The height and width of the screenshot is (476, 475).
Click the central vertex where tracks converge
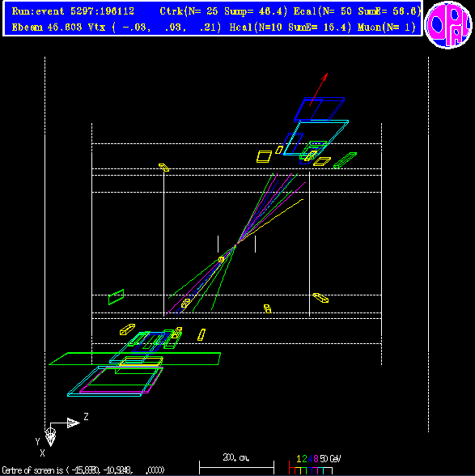coord(236,244)
